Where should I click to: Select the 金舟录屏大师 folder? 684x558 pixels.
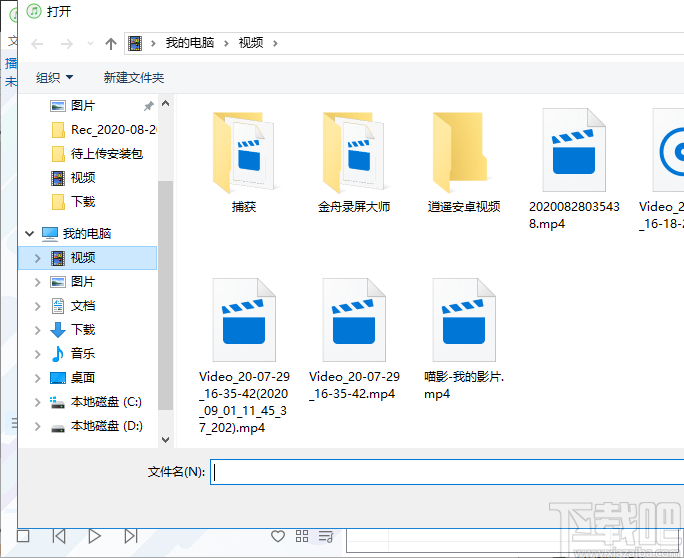tap(354, 161)
